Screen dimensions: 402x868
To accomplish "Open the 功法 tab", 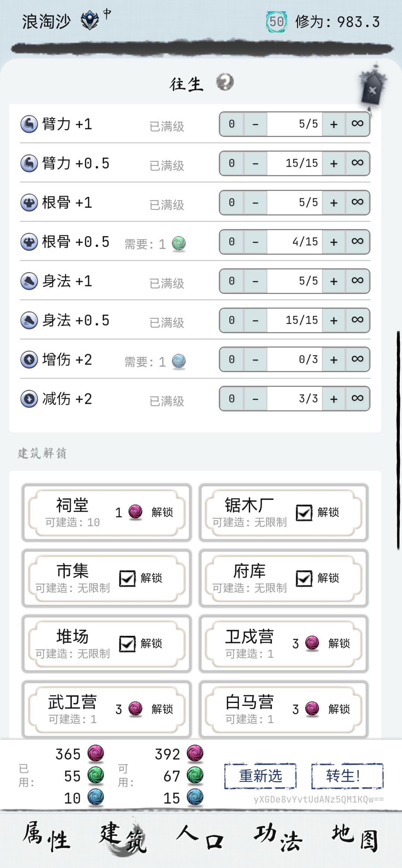I will [278, 838].
